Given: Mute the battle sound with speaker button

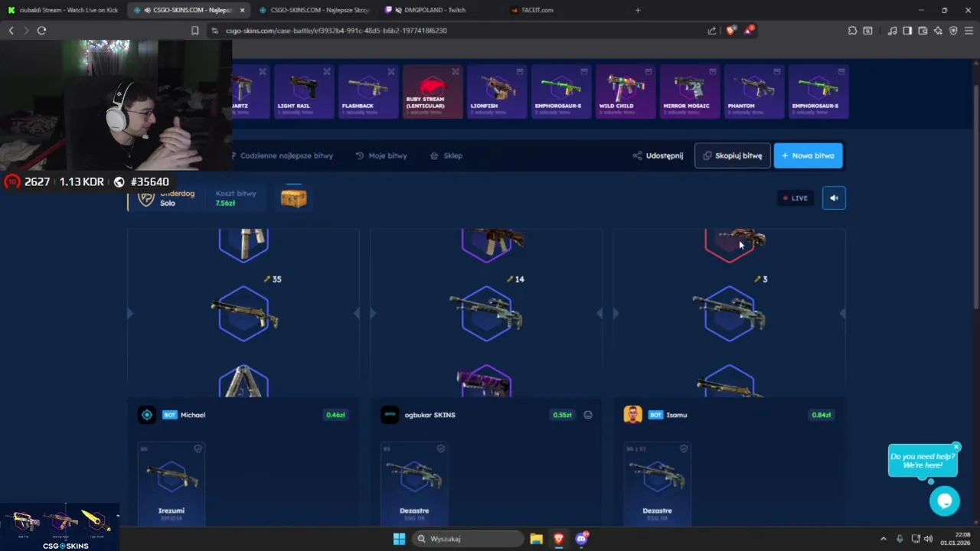Looking at the screenshot, I should 834,198.
